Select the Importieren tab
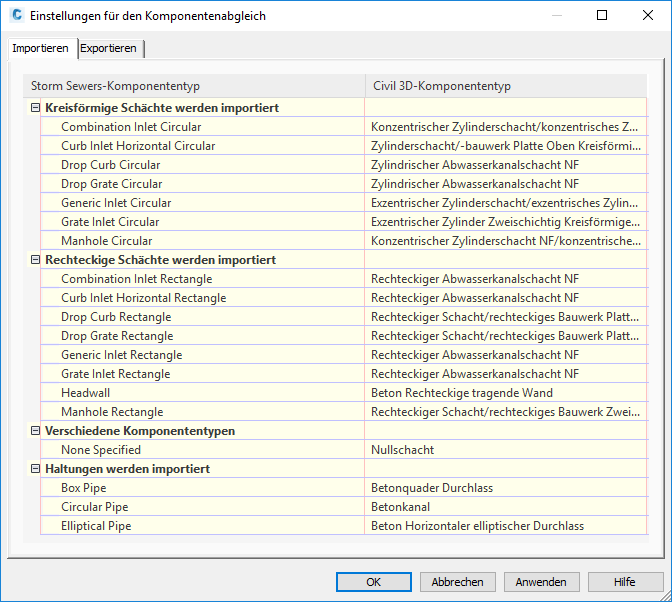The height and width of the screenshot is (602, 672). tap(40, 48)
